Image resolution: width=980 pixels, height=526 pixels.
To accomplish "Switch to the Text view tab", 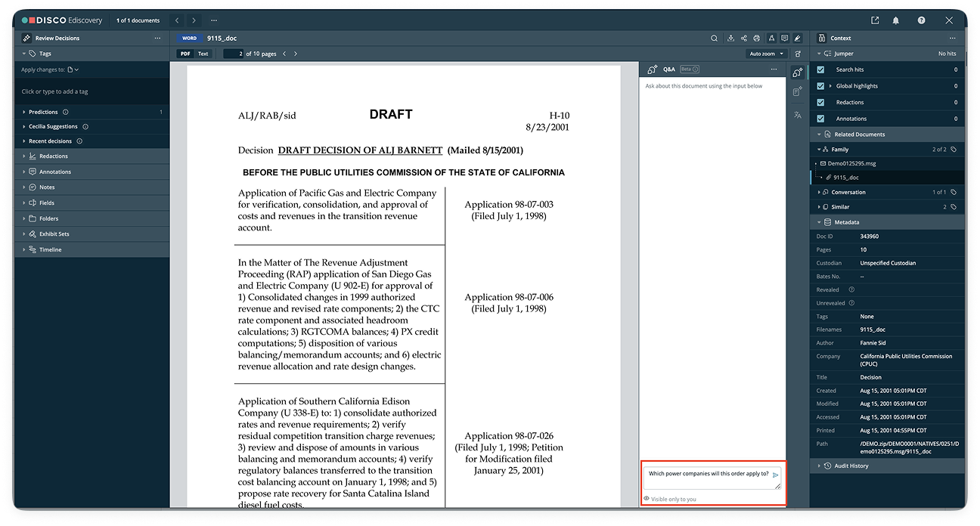I will click(202, 54).
